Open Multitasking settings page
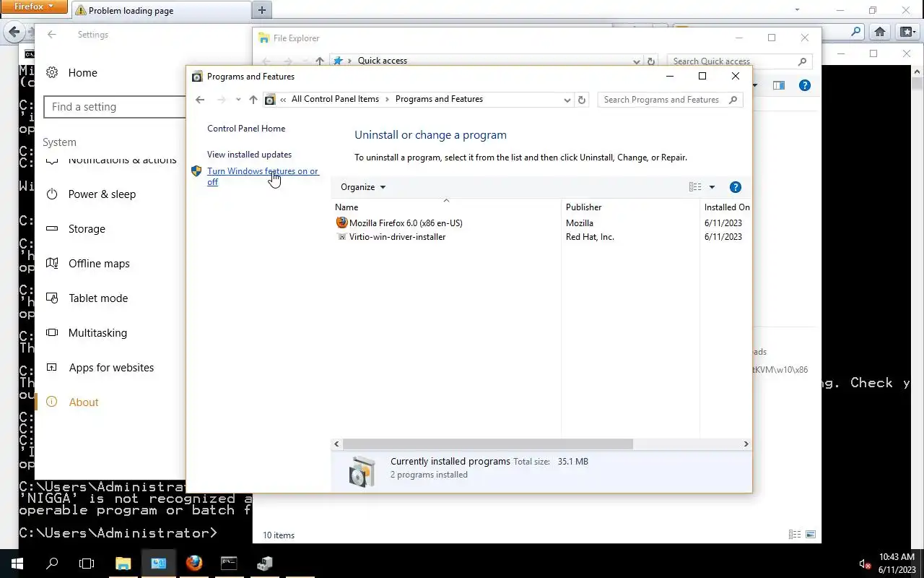Viewport: 924px width, 578px height. 97,333
